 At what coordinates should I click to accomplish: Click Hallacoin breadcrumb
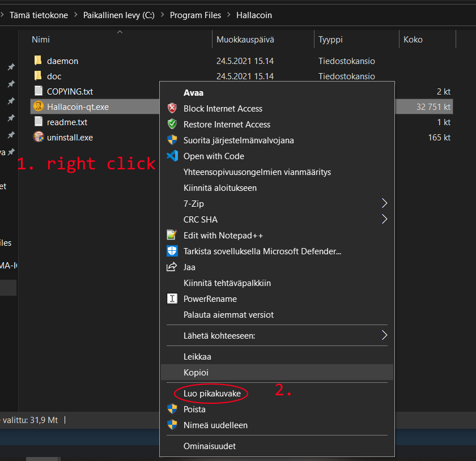point(254,15)
